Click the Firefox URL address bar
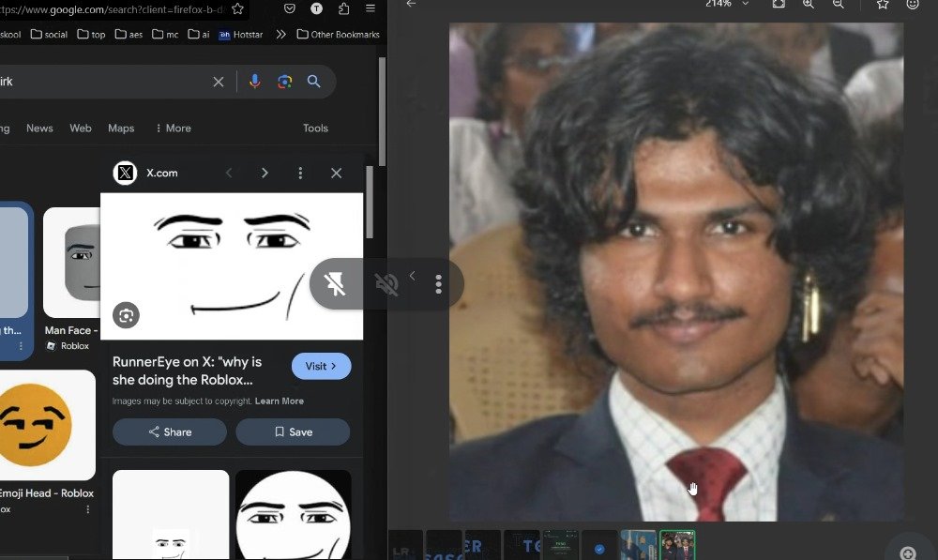The image size is (938, 560). tap(113, 9)
